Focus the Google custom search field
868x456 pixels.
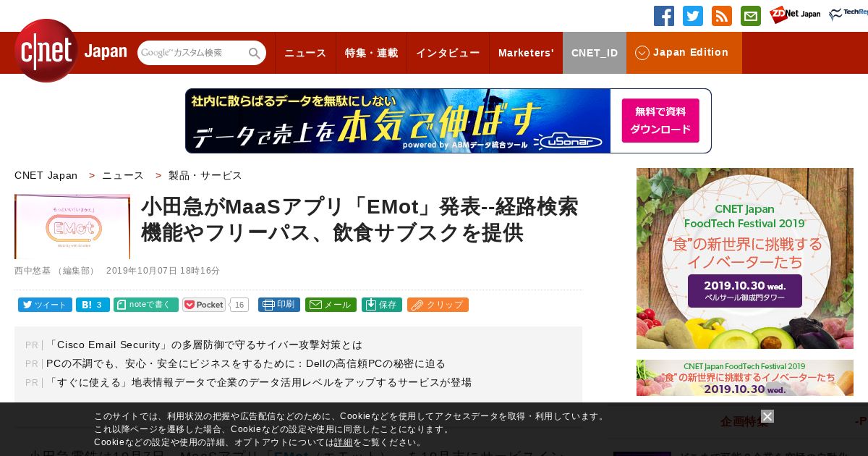point(193,53)
